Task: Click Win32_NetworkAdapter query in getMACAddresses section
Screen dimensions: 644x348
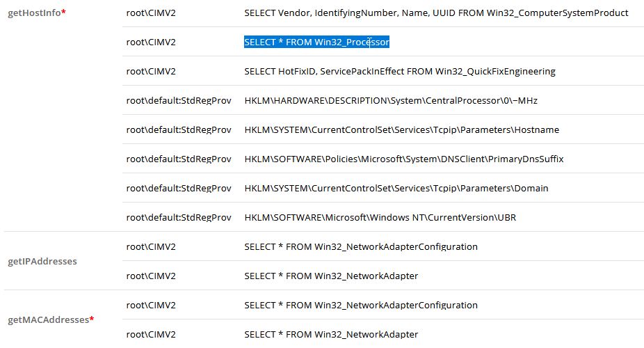Action: 331,335
